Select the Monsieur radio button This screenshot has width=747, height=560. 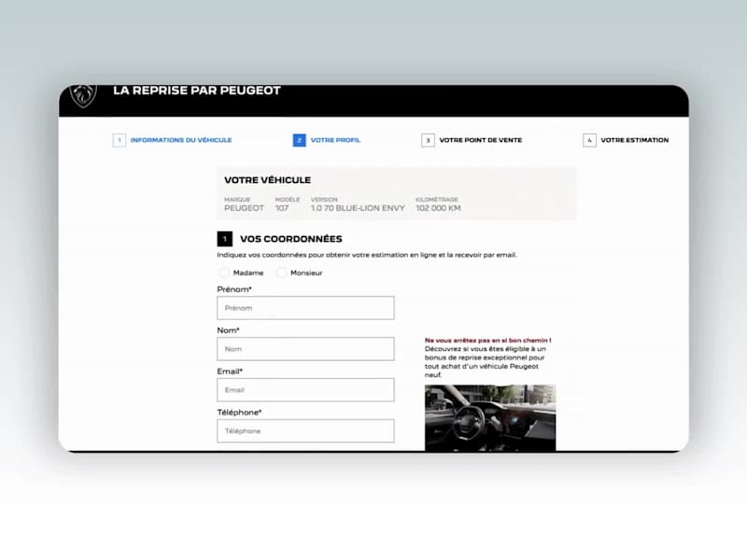coord(282,273)
